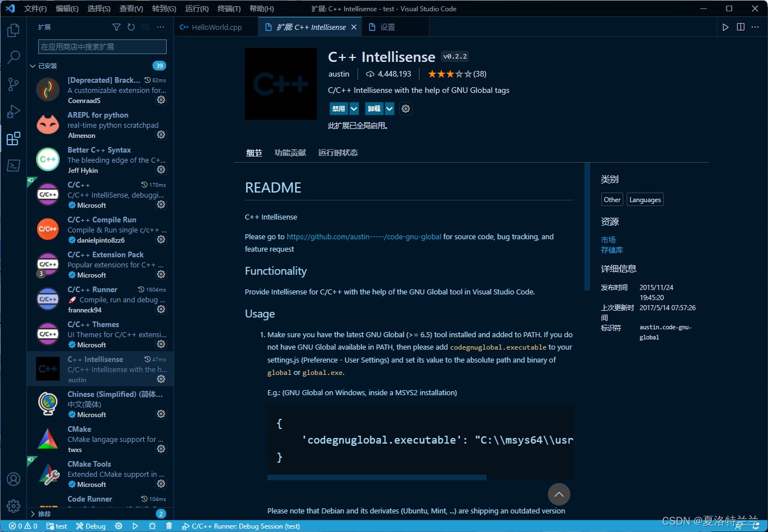Open the 终端(T) menu

(x=229, y=8)
